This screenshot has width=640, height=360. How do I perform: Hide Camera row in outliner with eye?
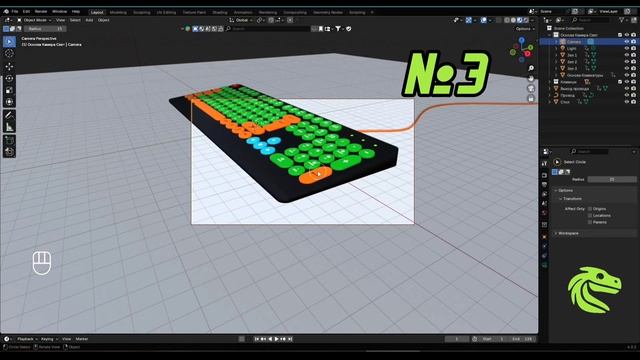pyautogui.click(x=627, y=42)
